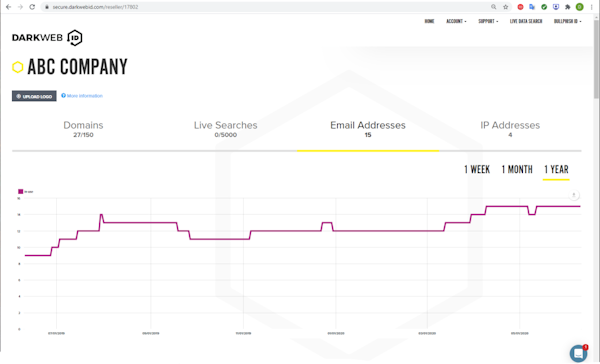Switch to the Domains tab
Viewport: 600px width, 364px height.
tap(83, 129)
